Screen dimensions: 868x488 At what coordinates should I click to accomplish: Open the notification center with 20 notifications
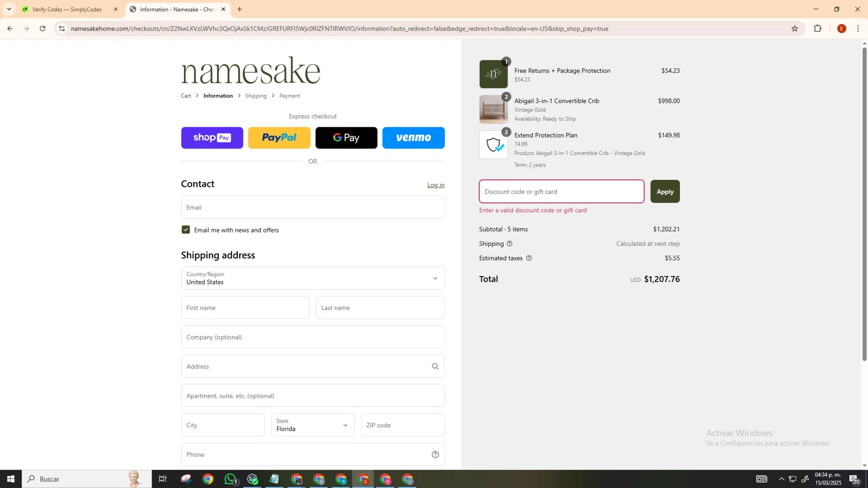pos(855,479)
